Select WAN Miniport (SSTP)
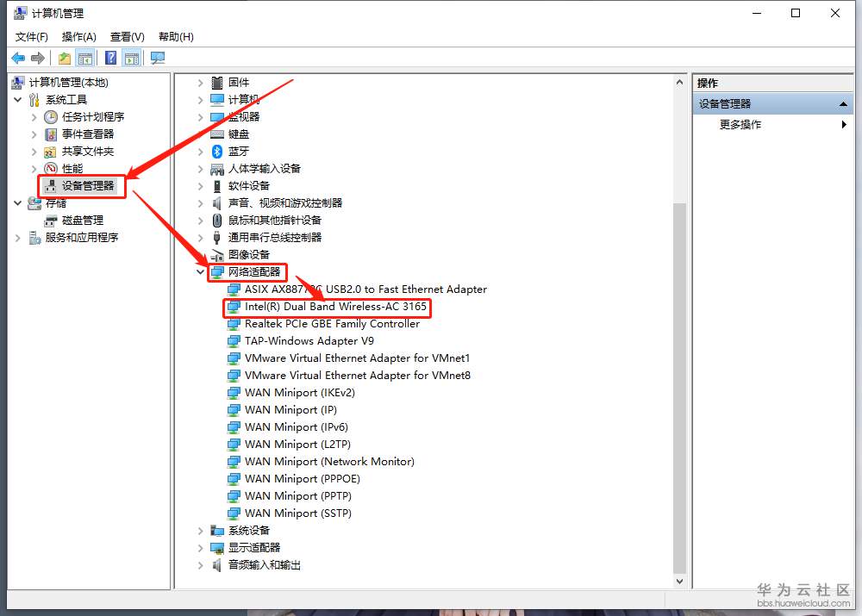 click(x=298, y=513)
